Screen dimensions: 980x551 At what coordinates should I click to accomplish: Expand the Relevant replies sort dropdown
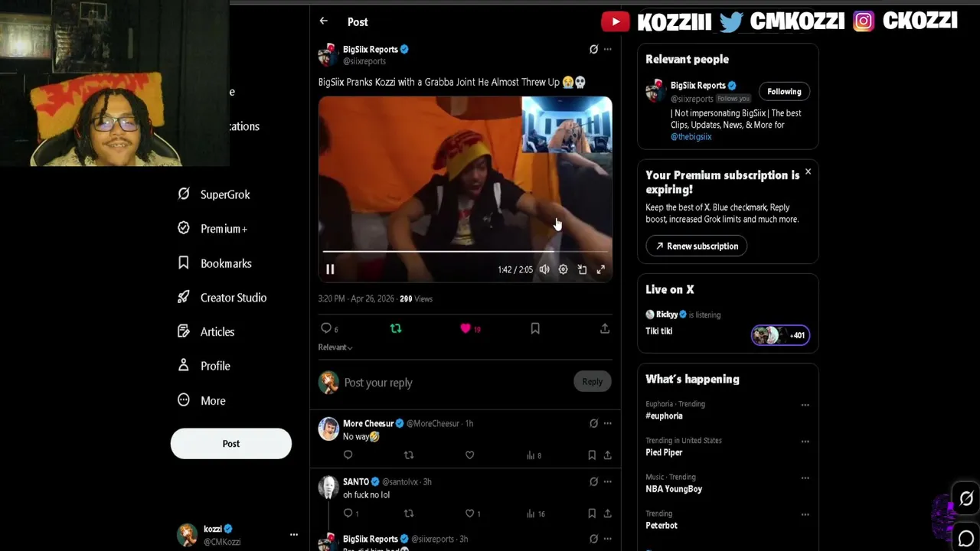pyautogui.click(x=335, y=347)
